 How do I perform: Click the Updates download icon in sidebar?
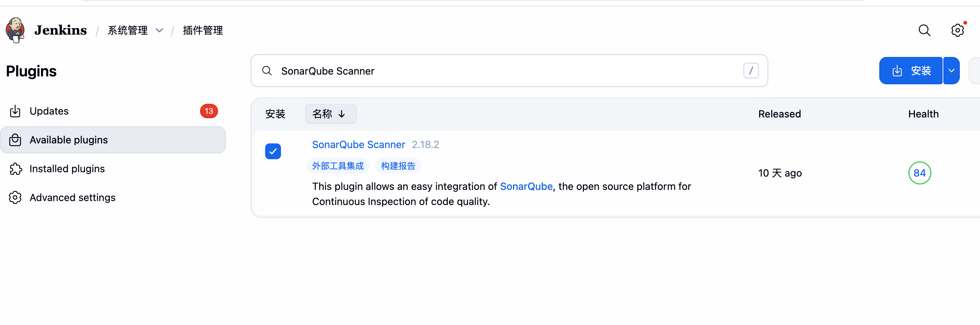tap(15, 111)
